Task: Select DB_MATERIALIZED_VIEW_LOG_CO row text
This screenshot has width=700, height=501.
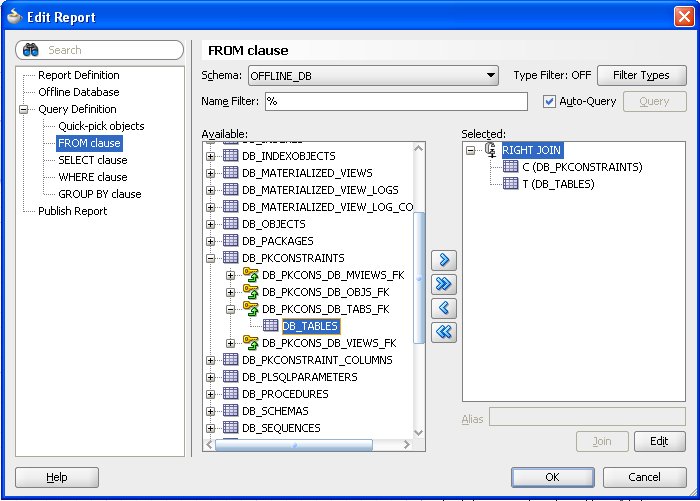Action: pos(327,207)
